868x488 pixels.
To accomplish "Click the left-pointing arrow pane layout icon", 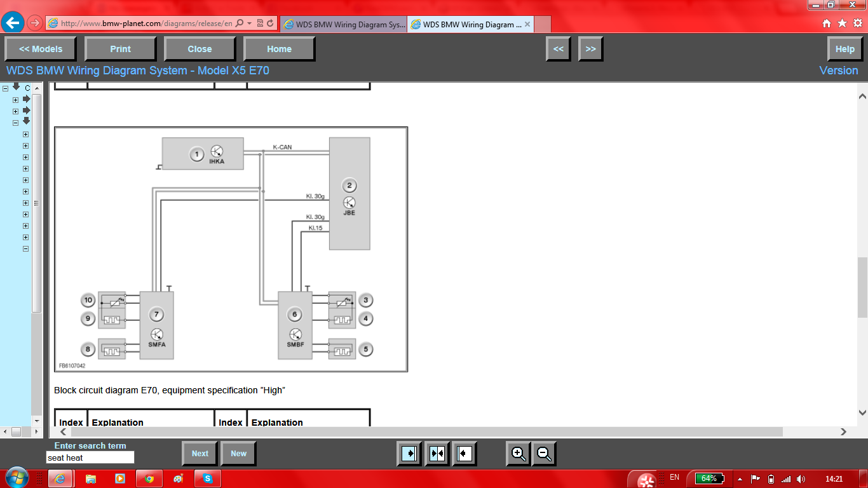I will pyautogui.click(x=465, y=454).
